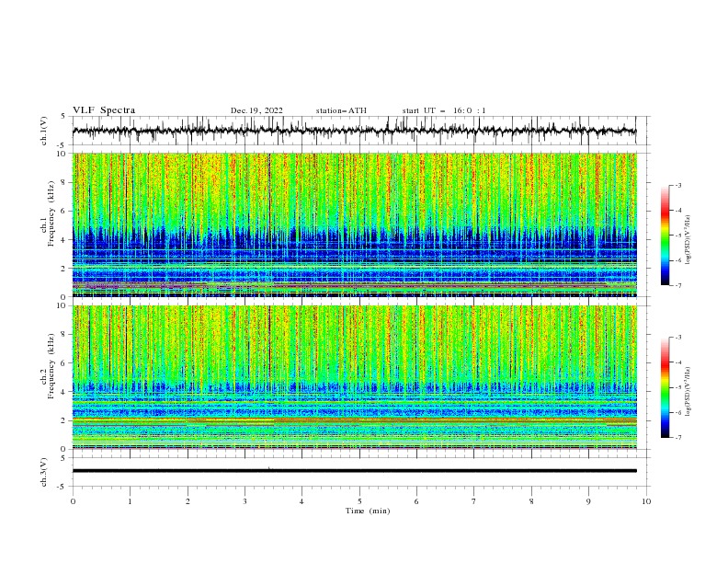This screenshot has width=728, height=563.
Task: Click the ch.3 flat black waveform trace
Action: [x=354, y=471]
